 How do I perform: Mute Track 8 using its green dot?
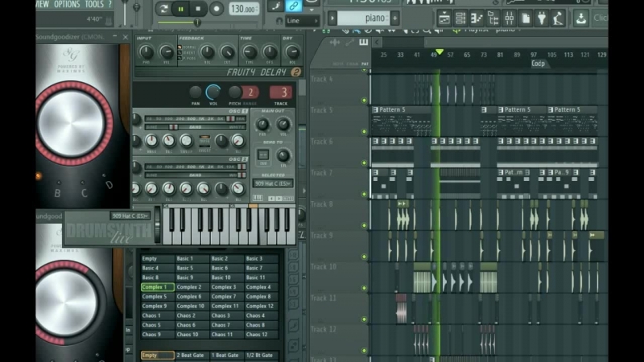point(364,225)
